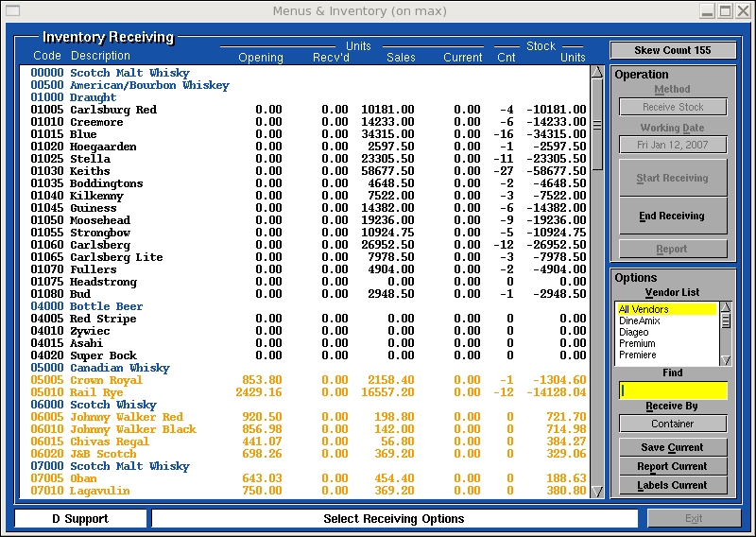The height and width of the screenshot is (537, 756).
Task: Click Labels Current button
Action: coord(673,485)
